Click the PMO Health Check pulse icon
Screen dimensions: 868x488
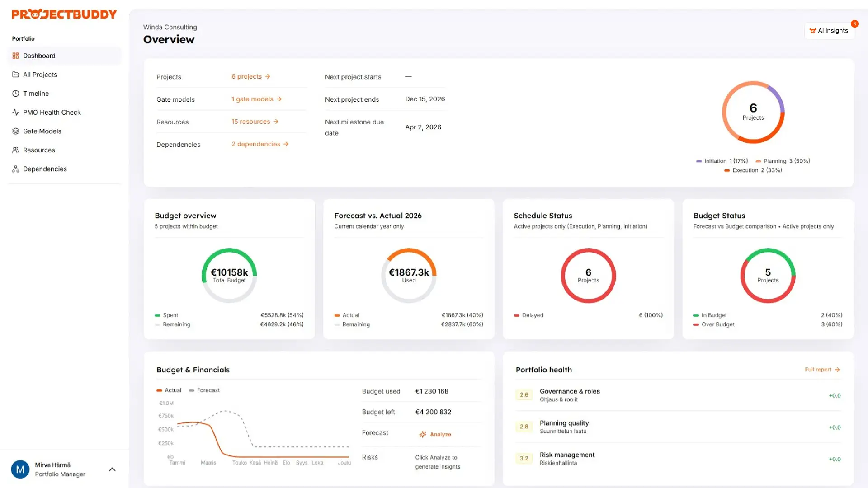[15, 113]
